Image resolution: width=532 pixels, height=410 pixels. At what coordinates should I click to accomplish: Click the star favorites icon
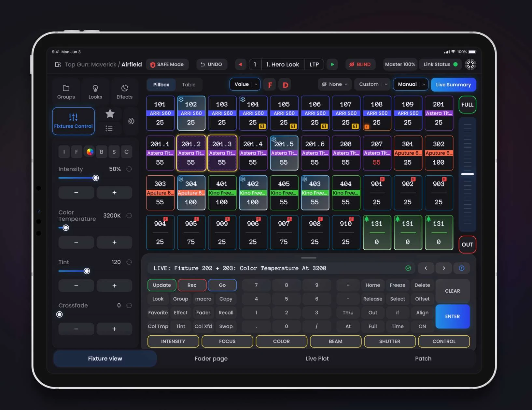110,114
